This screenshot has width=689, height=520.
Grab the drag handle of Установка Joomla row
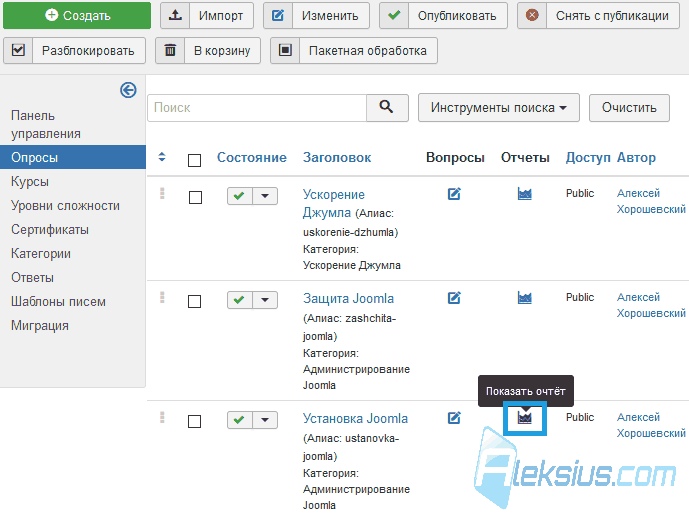coord(162,418)
